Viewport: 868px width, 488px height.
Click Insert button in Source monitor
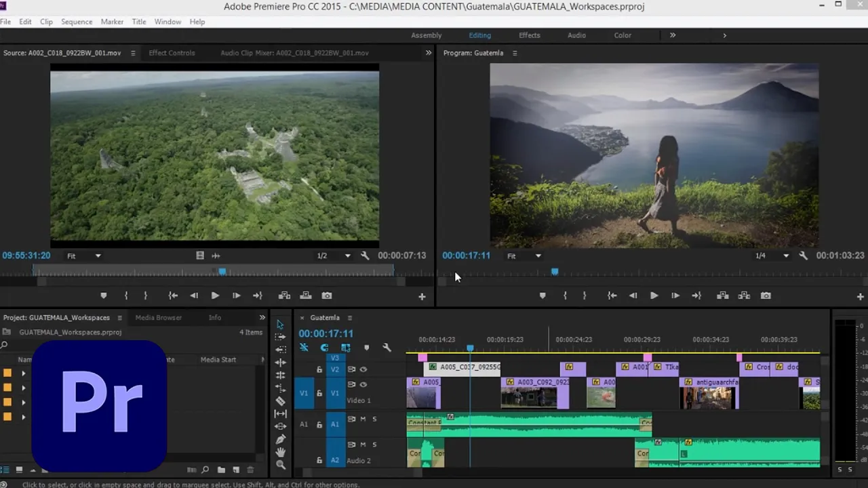coord(285,296)
